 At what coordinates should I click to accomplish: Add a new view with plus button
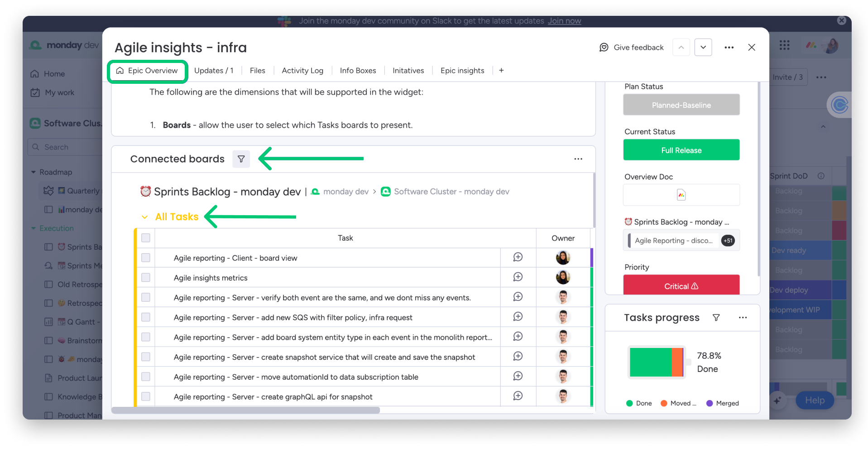tap(501, 71)
